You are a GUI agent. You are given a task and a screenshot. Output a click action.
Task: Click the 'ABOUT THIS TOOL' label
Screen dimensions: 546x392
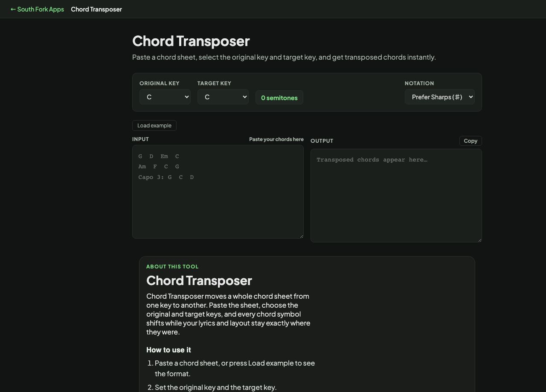point(172,266)
